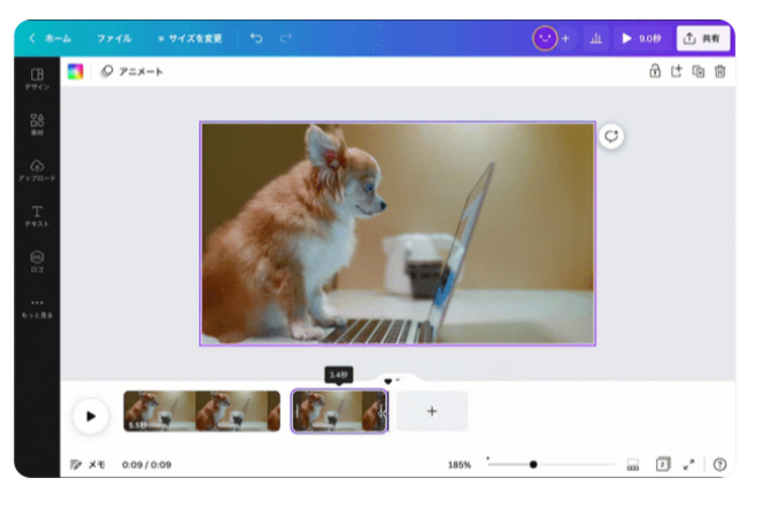
Task: Click the trash icon to delete page
Action: (x=719, y=71)
